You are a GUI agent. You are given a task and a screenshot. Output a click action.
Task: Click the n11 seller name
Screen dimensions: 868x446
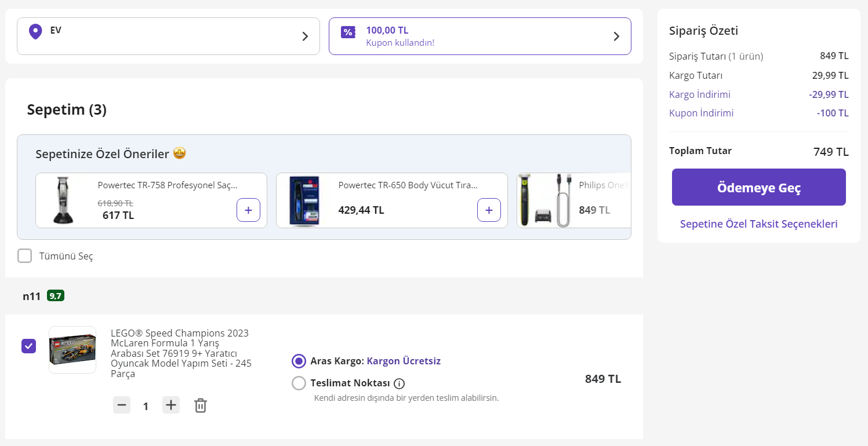coord(32,296)
